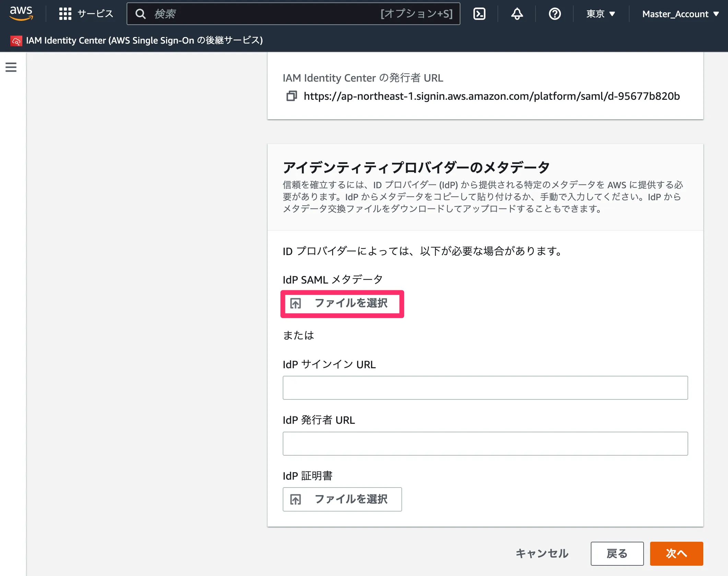Expand the Master_Account account menu
This screenshot has width=728, height=576.
680,14
